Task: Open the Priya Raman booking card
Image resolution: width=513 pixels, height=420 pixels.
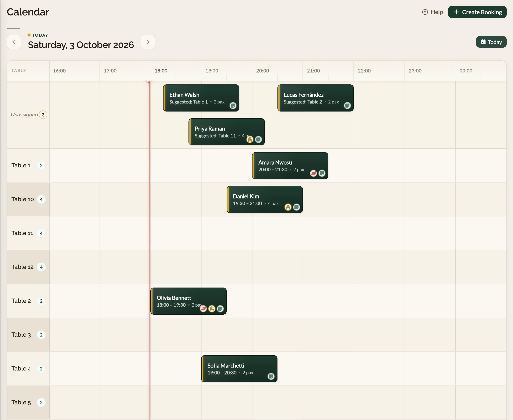Action: [227, 132]
